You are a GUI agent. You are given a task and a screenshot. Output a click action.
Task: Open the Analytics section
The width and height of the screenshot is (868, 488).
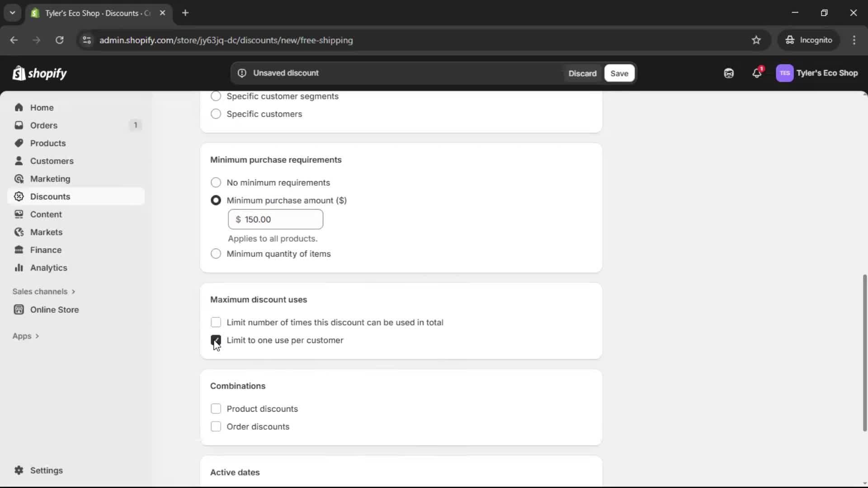(48, 267)
